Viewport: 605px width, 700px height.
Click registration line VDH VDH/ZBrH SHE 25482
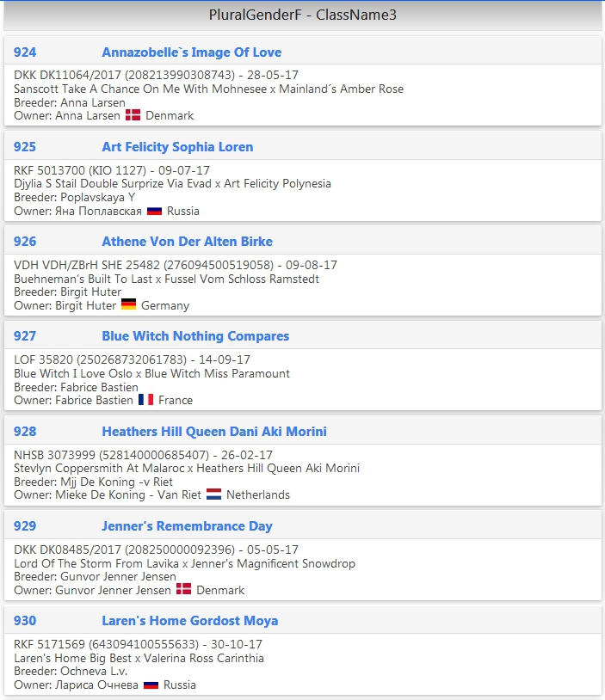coord(176,265)
